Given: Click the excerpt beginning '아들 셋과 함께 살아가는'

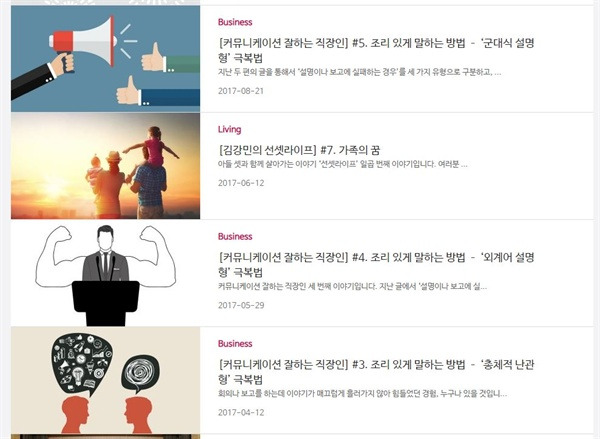Looking at the screenshot, I should tap(342, 164).
